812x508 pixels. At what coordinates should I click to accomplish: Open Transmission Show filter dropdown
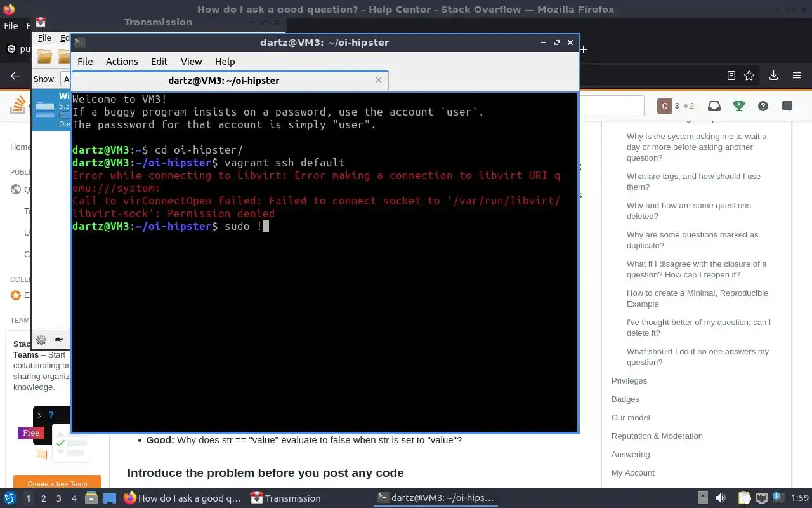(65, 79)
